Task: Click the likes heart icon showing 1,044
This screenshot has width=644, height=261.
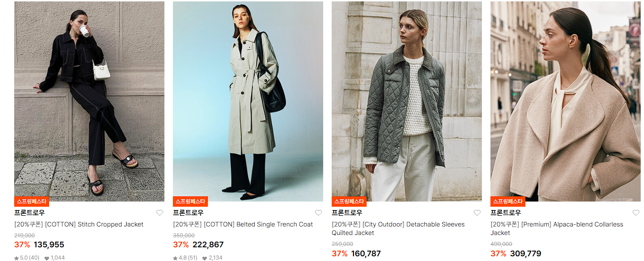Action: point(47,258)
